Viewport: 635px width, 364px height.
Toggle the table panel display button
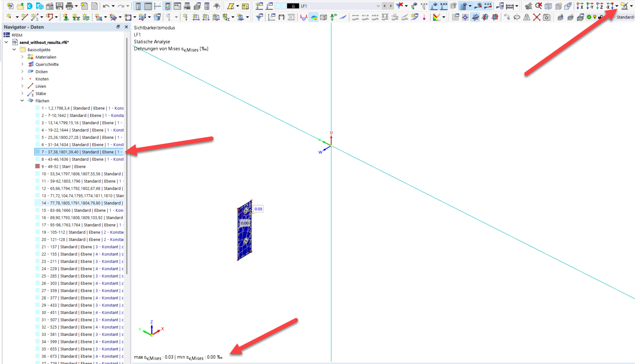(x=148, y=6)
